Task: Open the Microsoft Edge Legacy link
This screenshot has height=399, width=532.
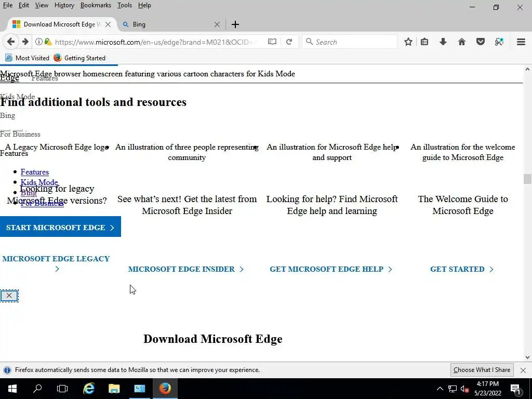Action: [56, 263]
